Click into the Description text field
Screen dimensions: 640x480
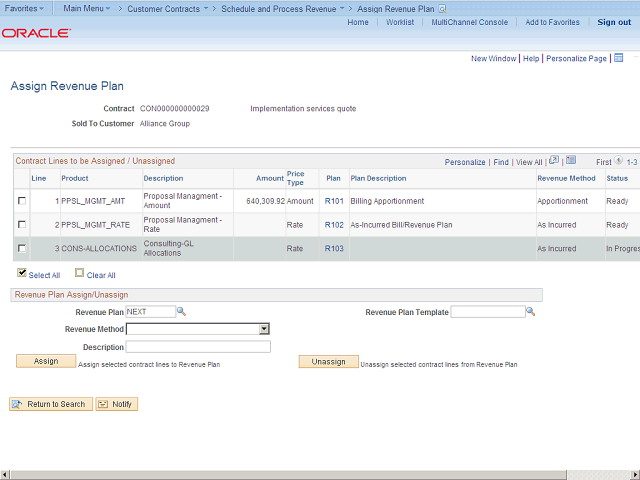pyautogui.click(x=198, y=347)
